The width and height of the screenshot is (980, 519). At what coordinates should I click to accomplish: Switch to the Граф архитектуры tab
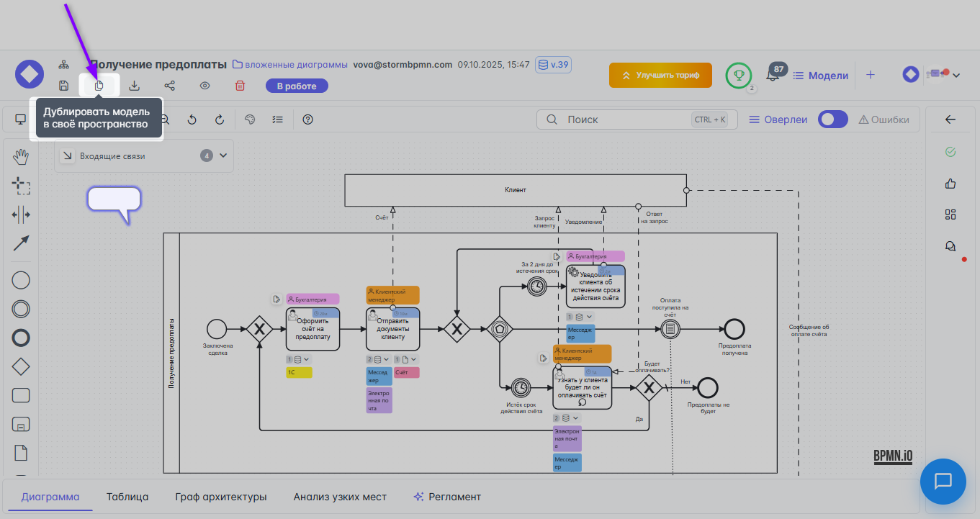(221, 497)
